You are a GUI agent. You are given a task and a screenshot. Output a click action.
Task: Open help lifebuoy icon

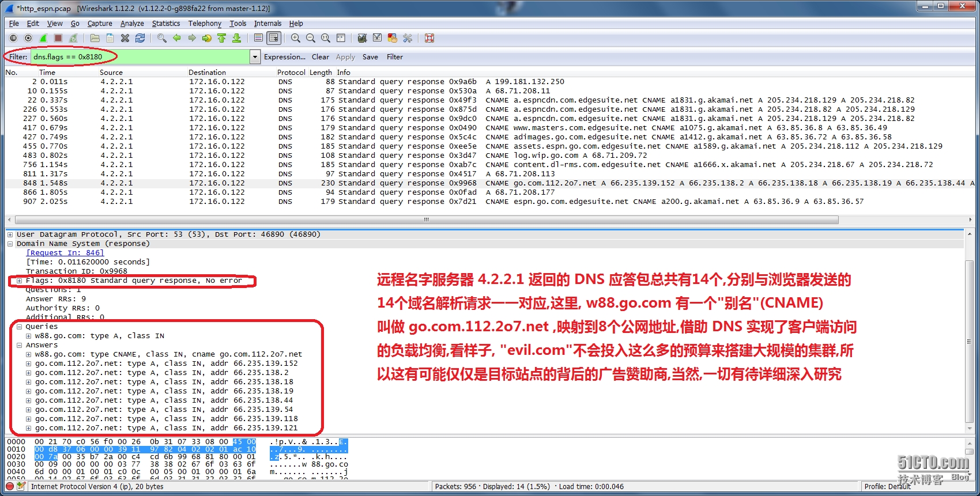pyautogui.click(x=429, y=38)
